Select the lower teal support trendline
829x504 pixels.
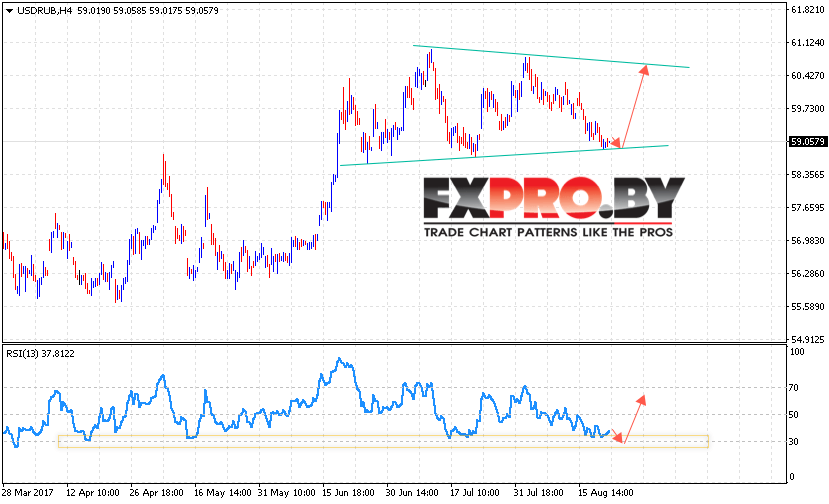[x=504, y=155]
